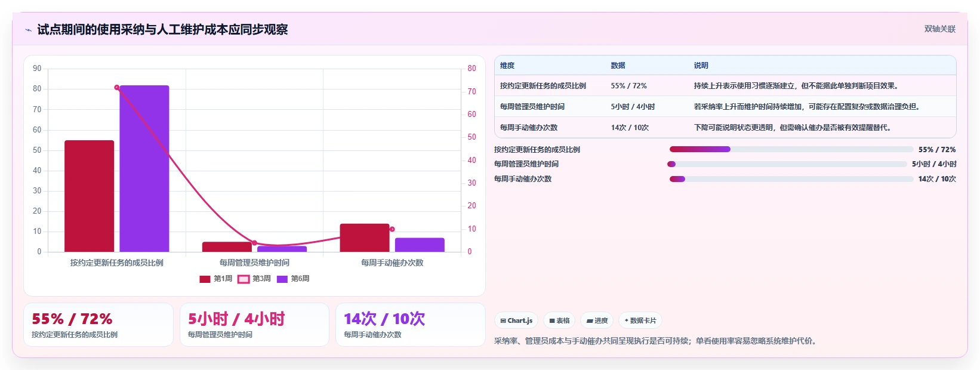This screenshot has height=370, width=980.
Task: Toggle the 第3周 legend item
Action: [x=254, y=279]
